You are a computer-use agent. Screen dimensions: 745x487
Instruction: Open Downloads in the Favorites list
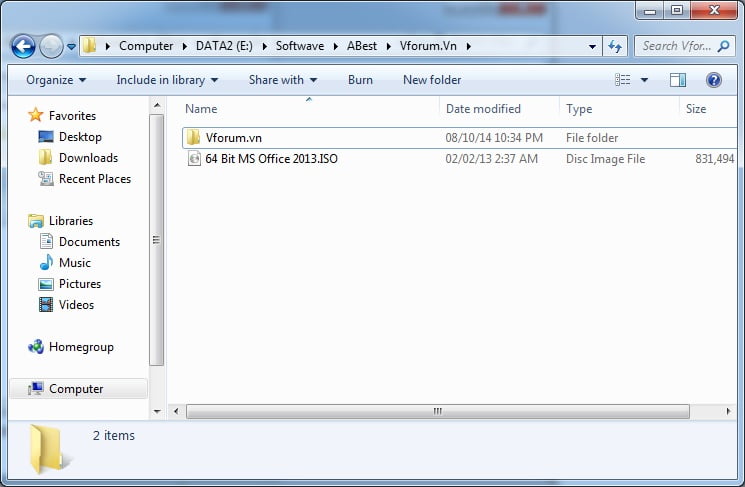(x=88, y=158)
